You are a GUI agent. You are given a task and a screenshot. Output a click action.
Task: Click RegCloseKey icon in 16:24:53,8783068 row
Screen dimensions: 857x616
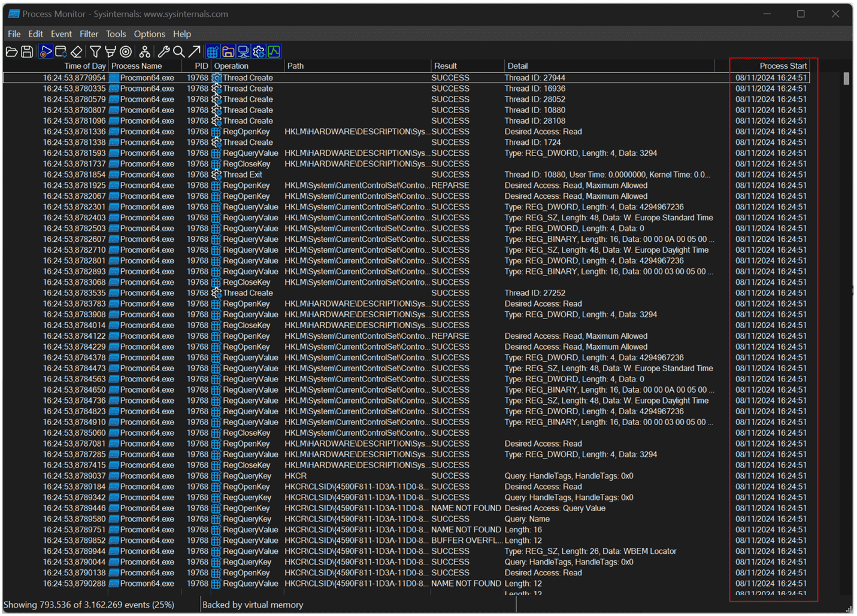[217, 283]
